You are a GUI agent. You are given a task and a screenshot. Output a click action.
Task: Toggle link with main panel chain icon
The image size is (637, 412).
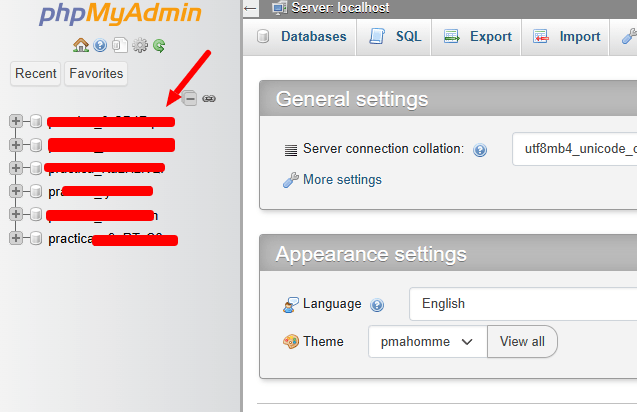click(209, 98)
